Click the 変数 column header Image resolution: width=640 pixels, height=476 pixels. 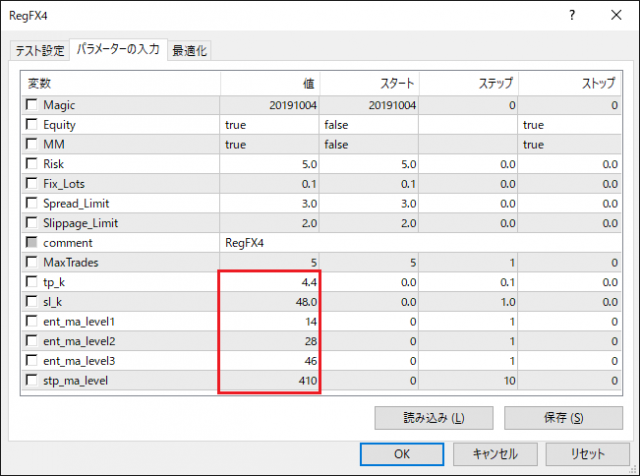click(x=120, y=84)
